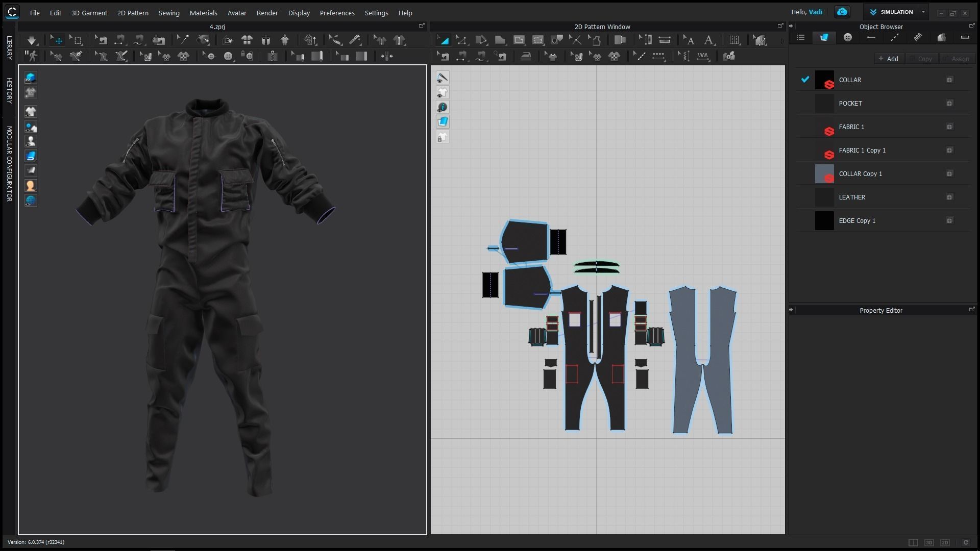Click the COLLAR Copy 1 color swatch
The width and height of the screenshot is (980, 551).
point(824,174)
